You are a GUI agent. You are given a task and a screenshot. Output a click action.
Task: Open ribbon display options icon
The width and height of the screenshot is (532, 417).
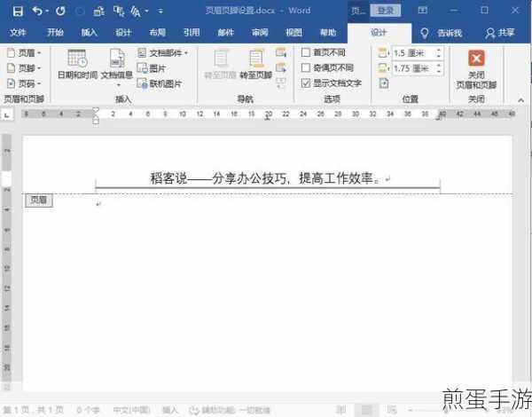pos(422,11)
